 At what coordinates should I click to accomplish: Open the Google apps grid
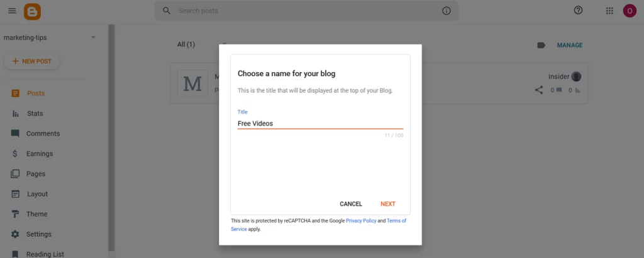pyautogui.click(x=609, y=11)
